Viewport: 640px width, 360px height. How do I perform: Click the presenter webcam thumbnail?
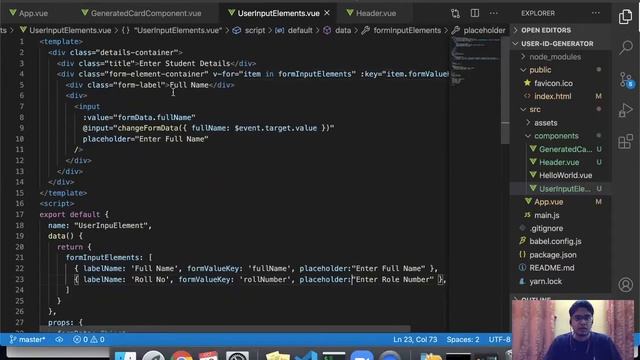(572, 330)
